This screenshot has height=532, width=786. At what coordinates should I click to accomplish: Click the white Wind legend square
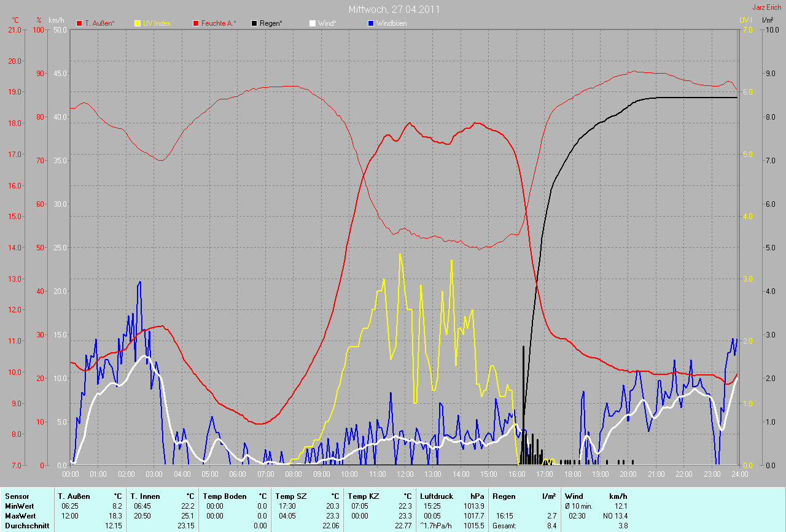[312, 23]
